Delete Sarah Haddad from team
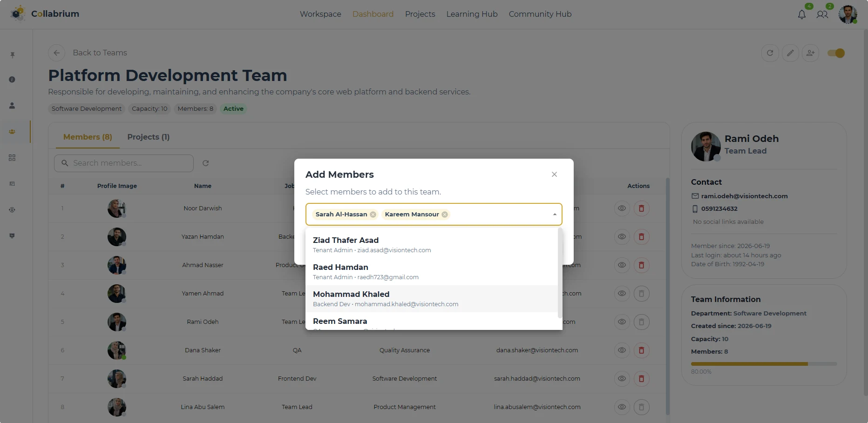Screen dimensions: 868x423 point(641,379)
